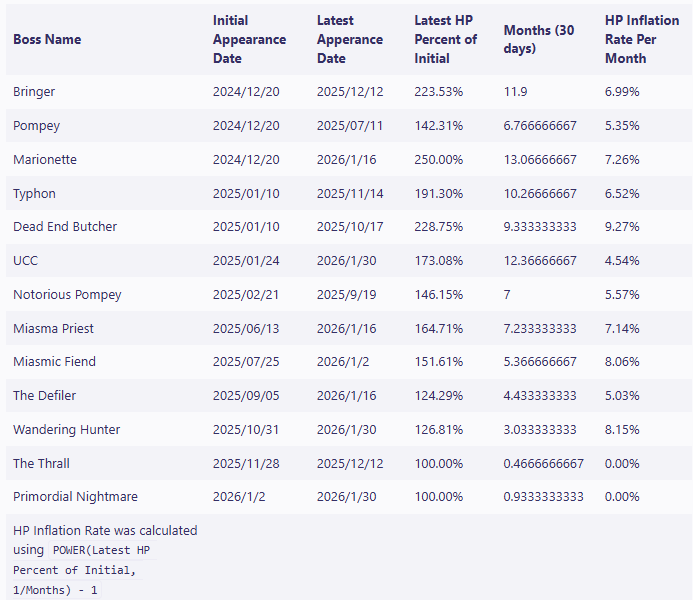The width and height of the screenshot is (693, 600).
Task: Click Miasmic Fiend's 8.06% rate cell
Action: (622, 362)
